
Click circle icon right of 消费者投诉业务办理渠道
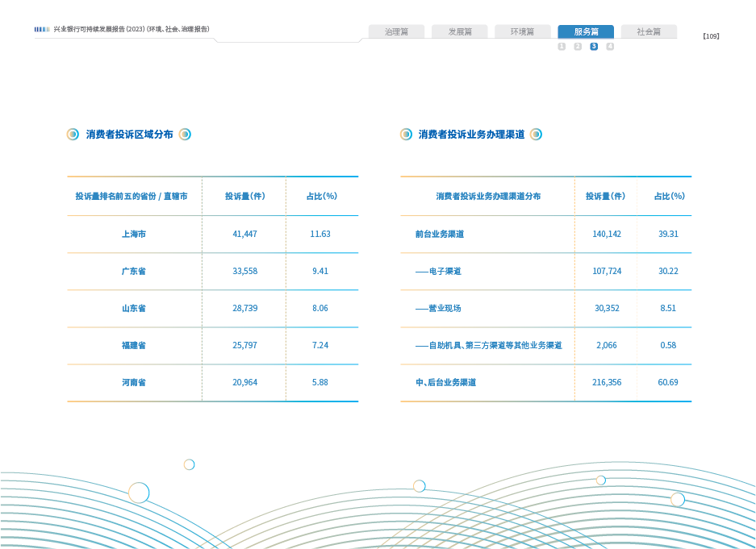tap(536, 135)
